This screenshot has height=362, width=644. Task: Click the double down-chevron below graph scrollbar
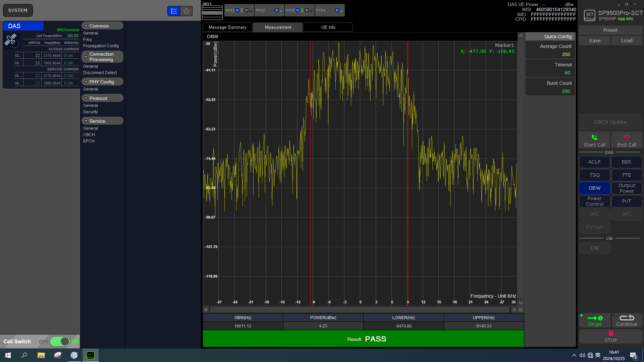[x=521, y=303]
